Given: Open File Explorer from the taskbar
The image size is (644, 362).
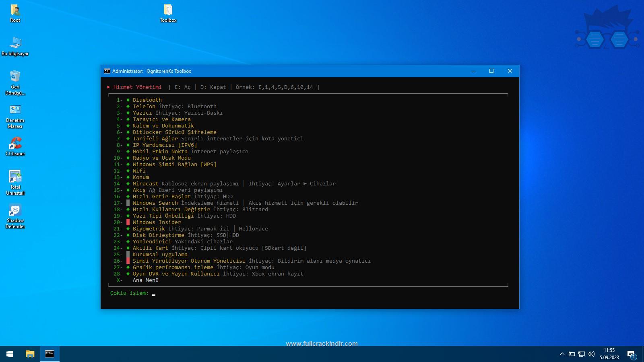Looking at the screenshot, I should pyautogui.click(x=30, y=354).
